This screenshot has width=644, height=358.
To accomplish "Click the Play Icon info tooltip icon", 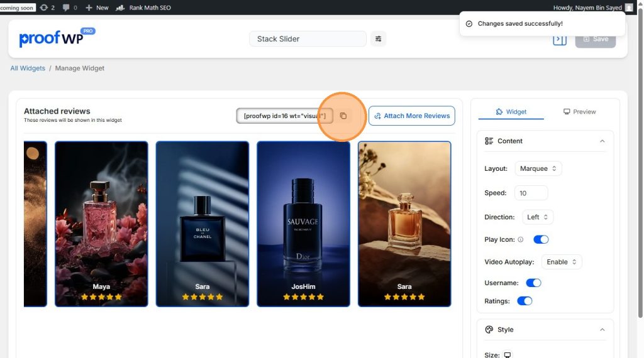I will pyautogui.click(x=520, y=239).
